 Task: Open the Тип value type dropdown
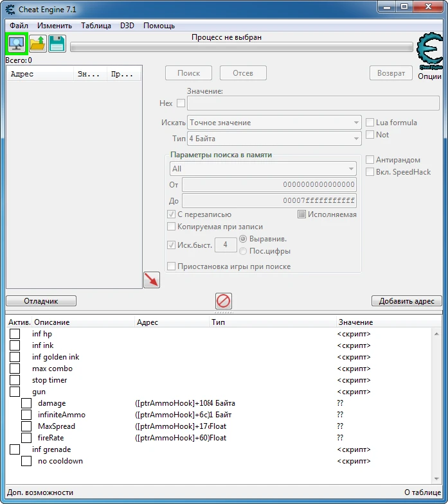(x=274, y=139)
